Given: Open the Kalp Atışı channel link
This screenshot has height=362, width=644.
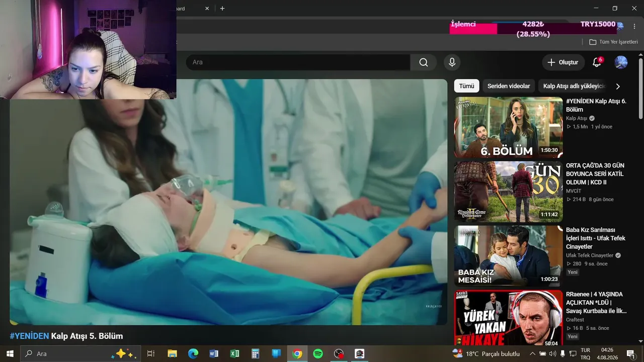Looking at the screenshot, I should click(577, 118).
